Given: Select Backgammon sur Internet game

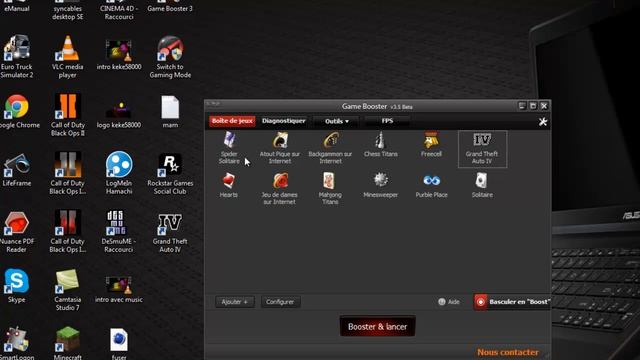Looking at the screenshot, I should [x=330, y=148].
